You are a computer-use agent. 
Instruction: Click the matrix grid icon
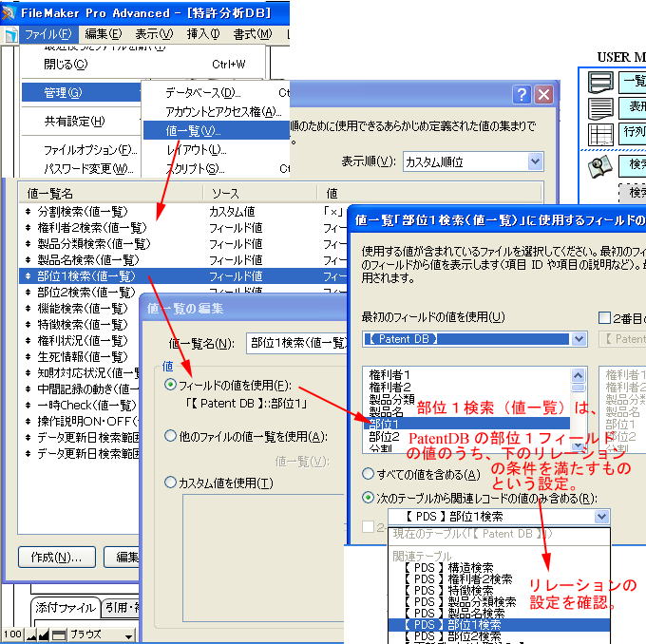(600, 133)
